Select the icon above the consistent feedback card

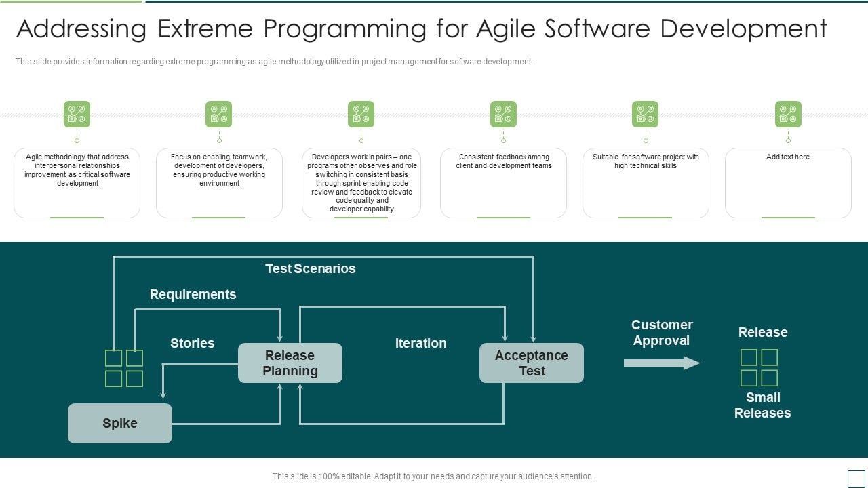(x=503, y=113)
